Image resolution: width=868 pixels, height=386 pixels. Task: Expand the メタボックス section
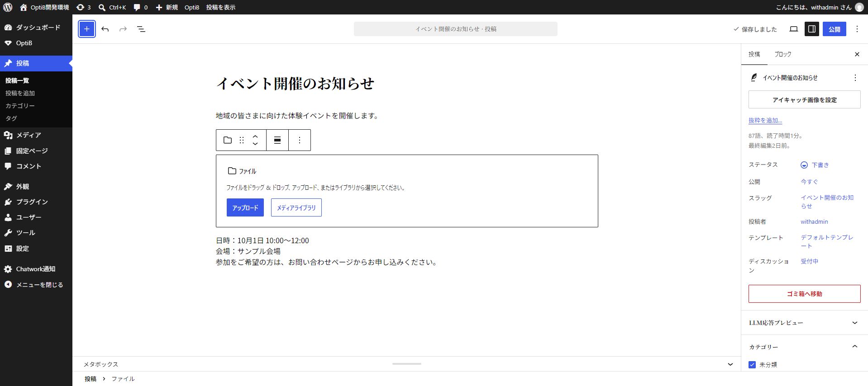[x=406, y=364]
